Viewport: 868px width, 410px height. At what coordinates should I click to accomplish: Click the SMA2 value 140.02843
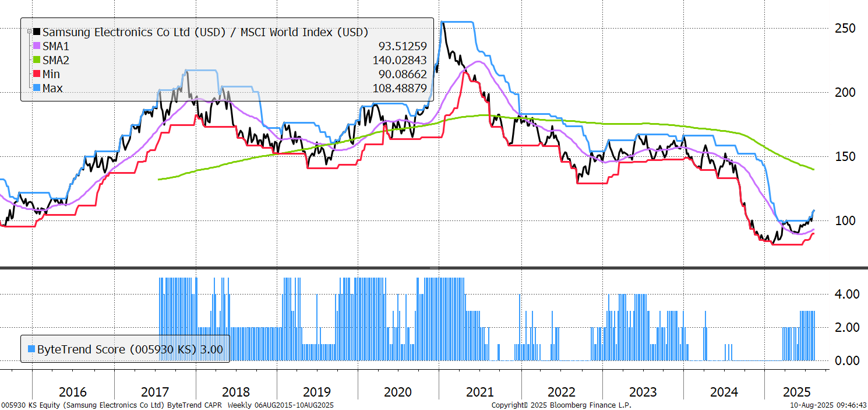coord(399,60)
